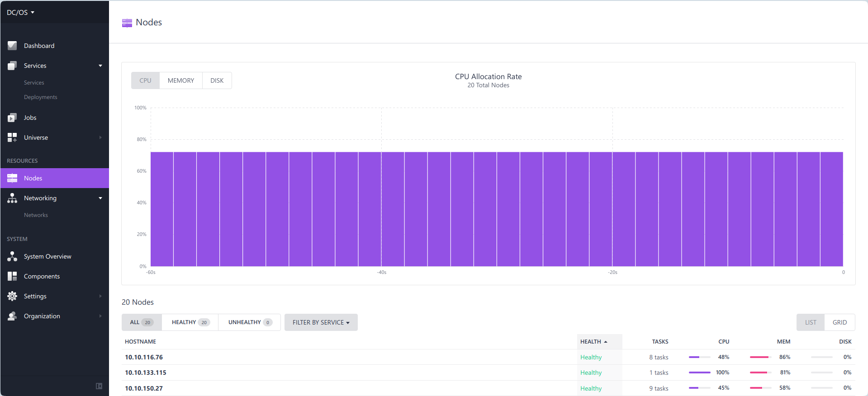Open the Filter By Service dropdown
Screen dimensions: 868x396
[321, 322]
